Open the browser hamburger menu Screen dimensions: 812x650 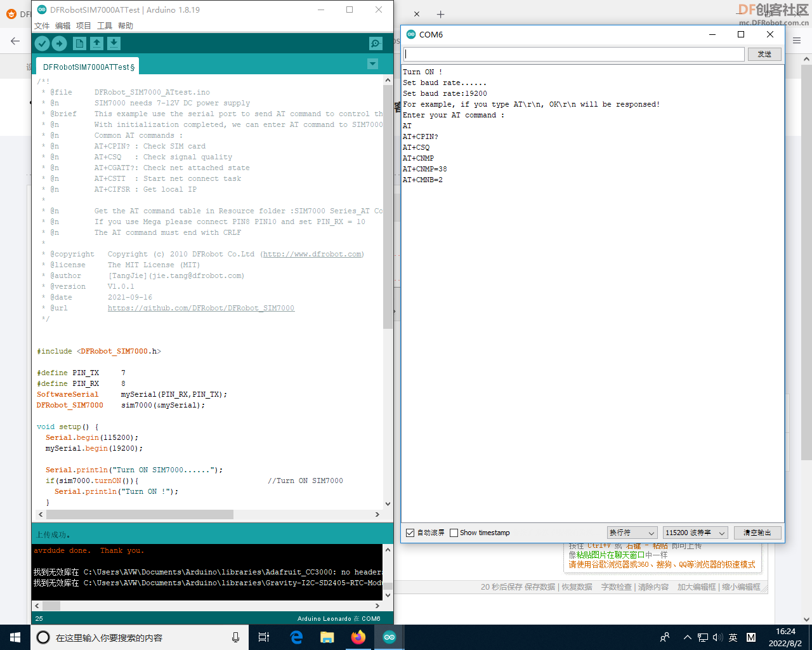797,41
